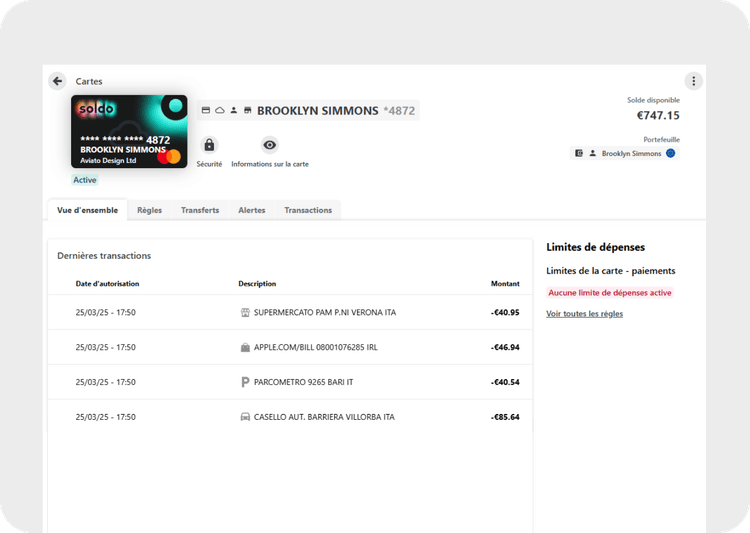The width and height of the screenshot is (750, 533).
Task: Click Aucune limite de dépenses active label
Action: 610,293
